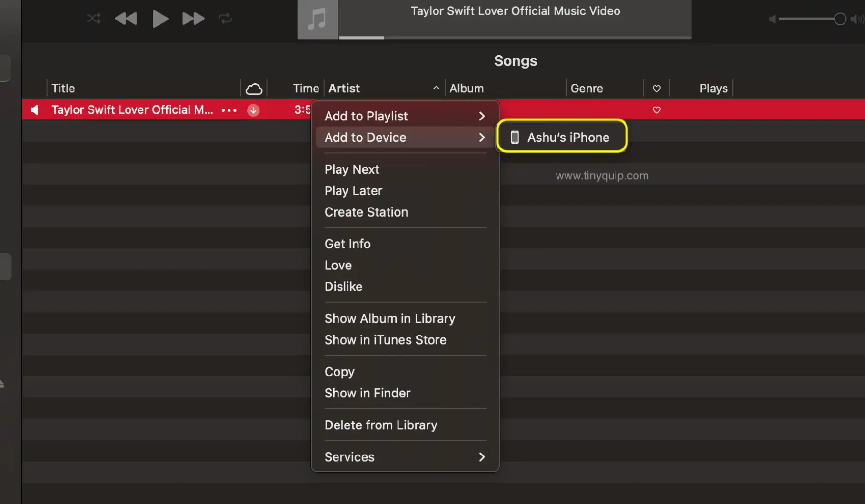Click the music note artwork in Now Playing
Image resolution: width=865 pixels, height=504 pixels.
pyautogui.click(x=317, y=19)
